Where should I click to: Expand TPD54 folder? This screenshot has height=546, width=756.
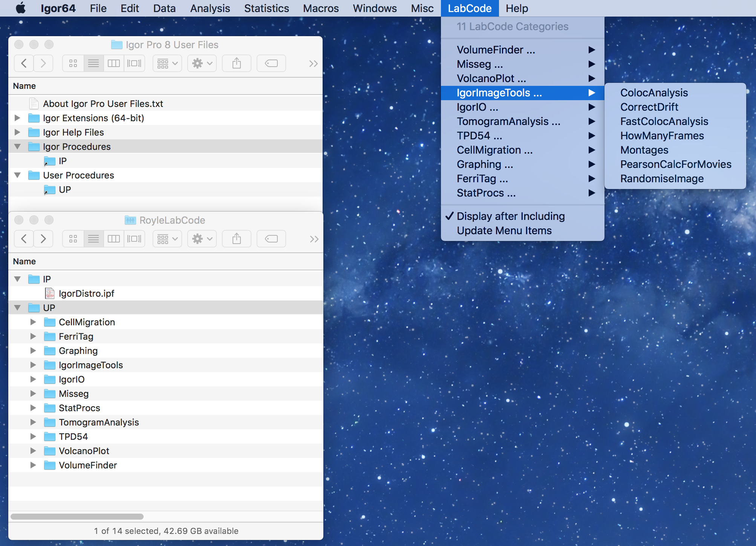33,436
